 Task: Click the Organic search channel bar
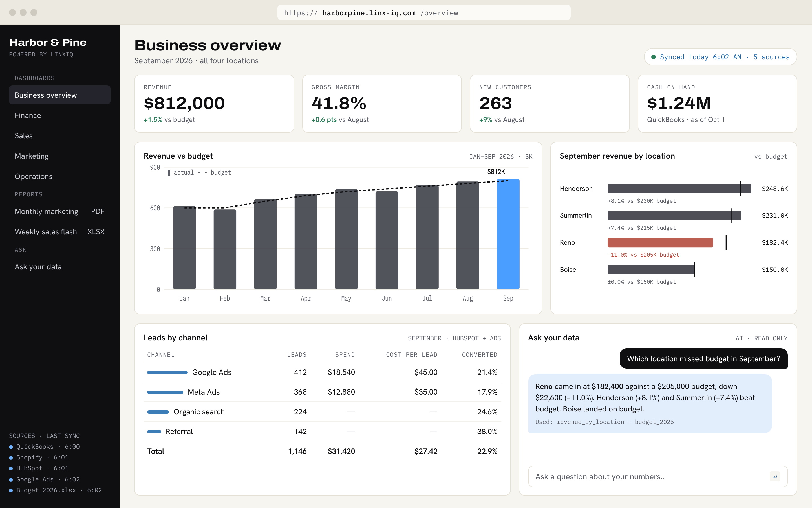click(x=158, y=412)
